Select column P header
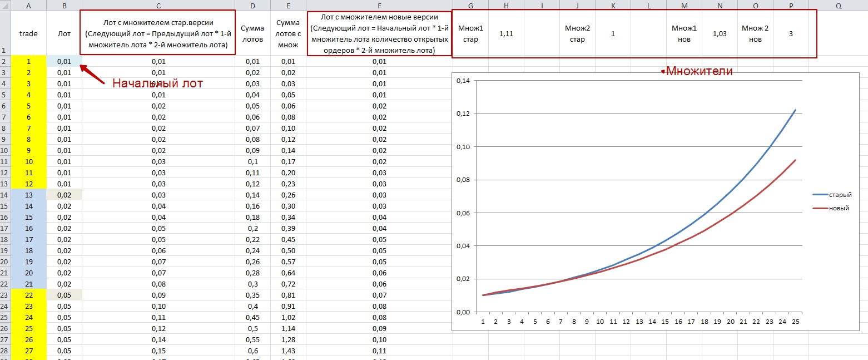The width and height of the screenshot is (868, 360). [791, 5]
